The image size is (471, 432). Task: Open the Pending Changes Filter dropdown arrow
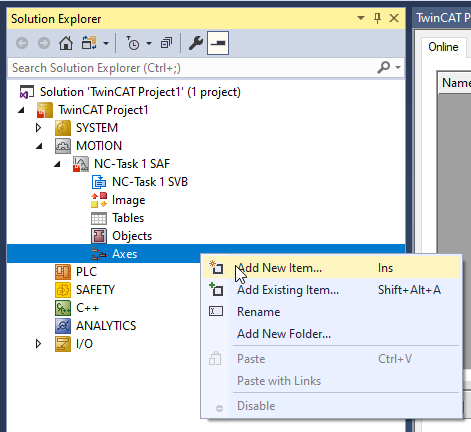point(149,43)
